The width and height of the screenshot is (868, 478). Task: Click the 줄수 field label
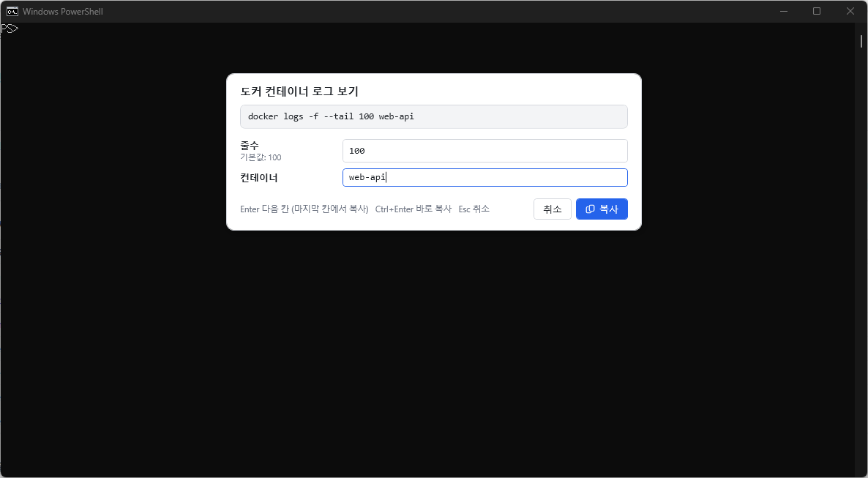pos(250,145)
